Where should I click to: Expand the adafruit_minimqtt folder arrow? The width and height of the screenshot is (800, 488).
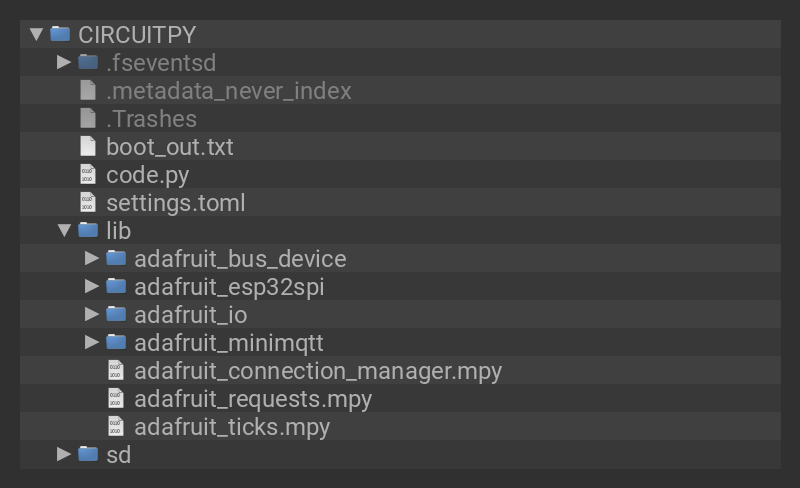point(92,342)
